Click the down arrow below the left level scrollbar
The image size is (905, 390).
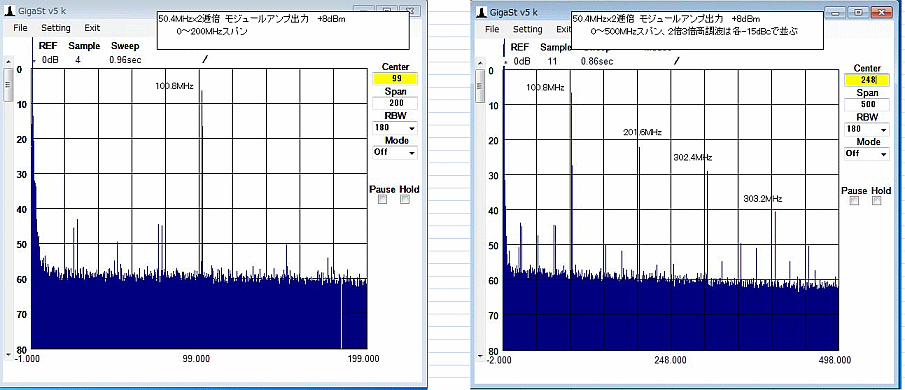pyautogui.click(x=8, y=354)
